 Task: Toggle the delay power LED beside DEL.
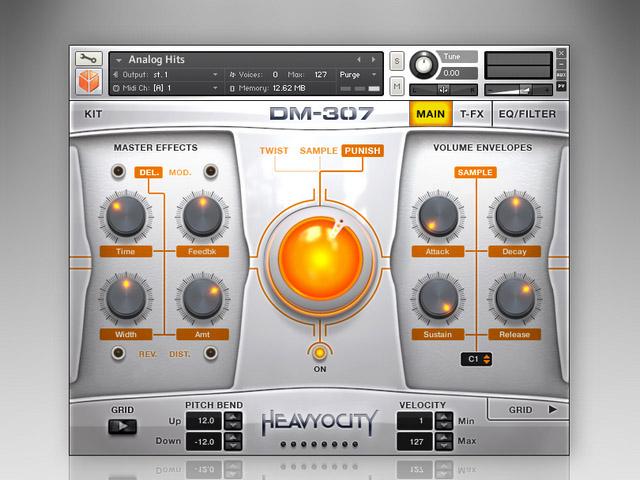[x=118, y=171]
